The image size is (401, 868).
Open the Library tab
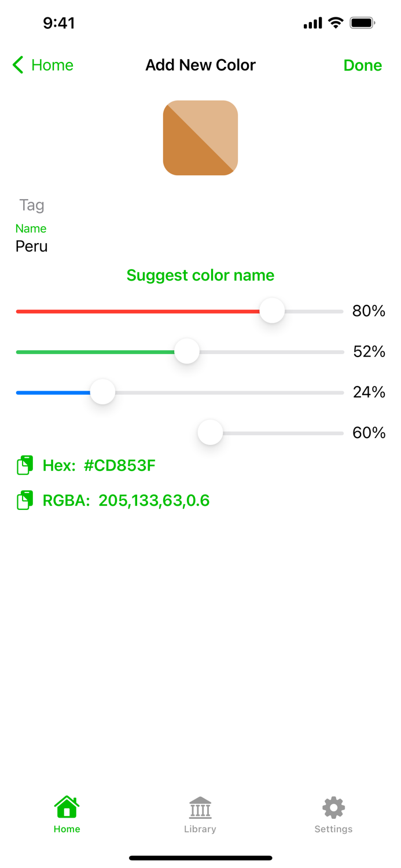click(200, 807)
